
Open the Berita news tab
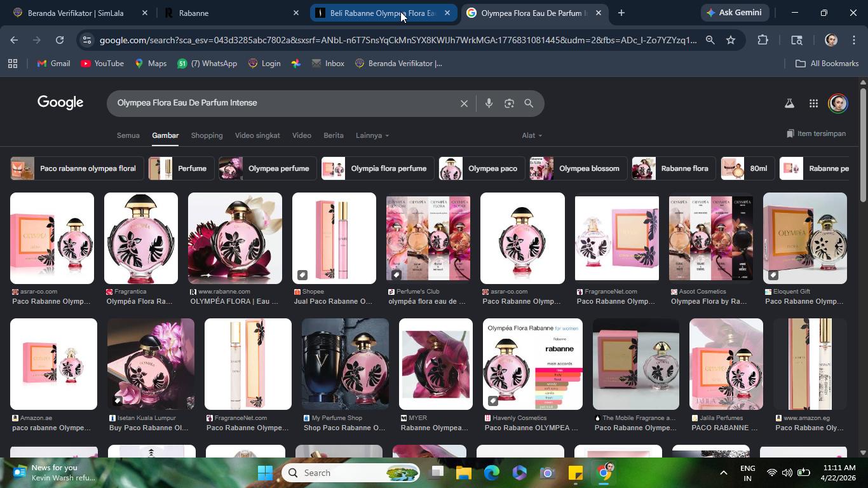[x=333, y=135]
